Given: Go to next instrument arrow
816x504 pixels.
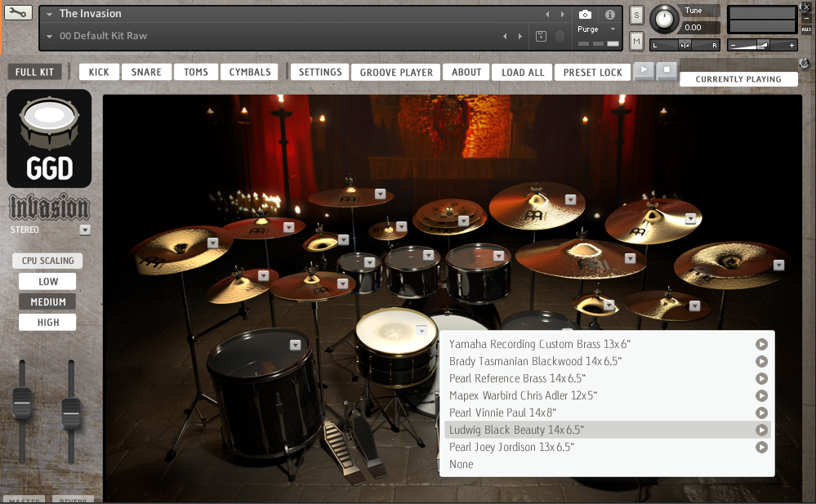Looking at the screenshot, I should click(563, 14).
